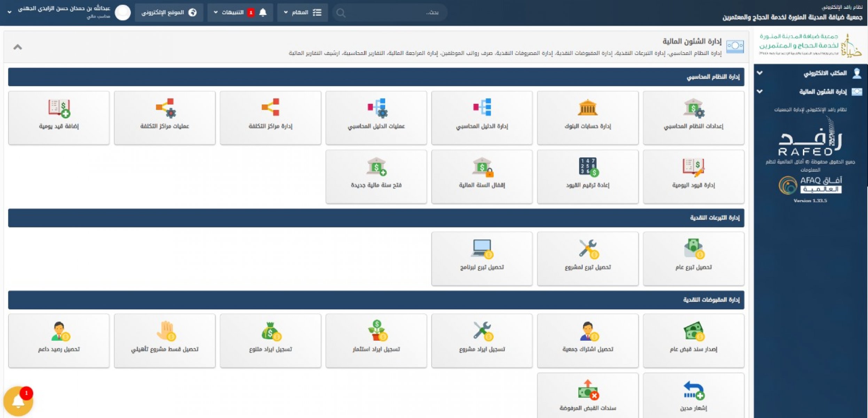The image size is (868, 418).
Task: Open تحصيل تبرع لبرنامج tile
Action: click(x=482, y=259)
